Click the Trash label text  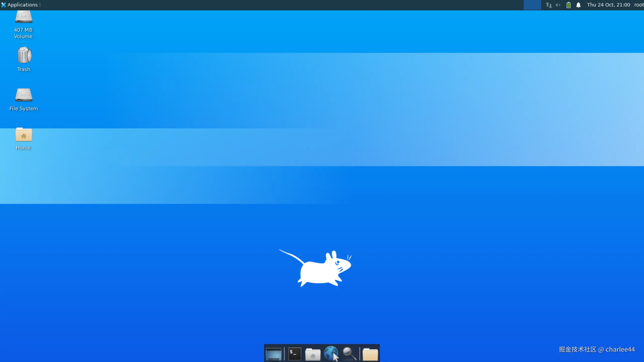pyautogui.click(x=24, y=69)
